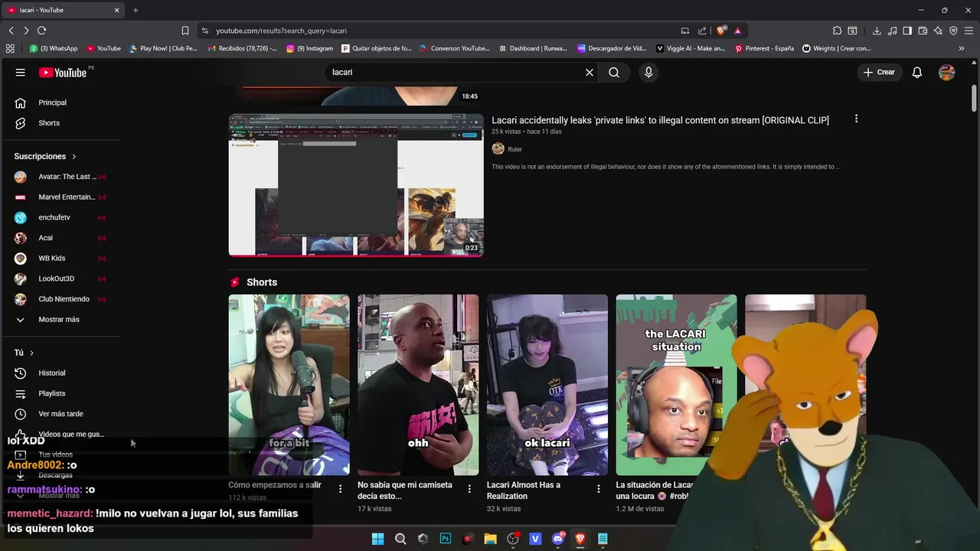
Task: Open Brave VPN shield icon
Action: (x=953, y=31)
